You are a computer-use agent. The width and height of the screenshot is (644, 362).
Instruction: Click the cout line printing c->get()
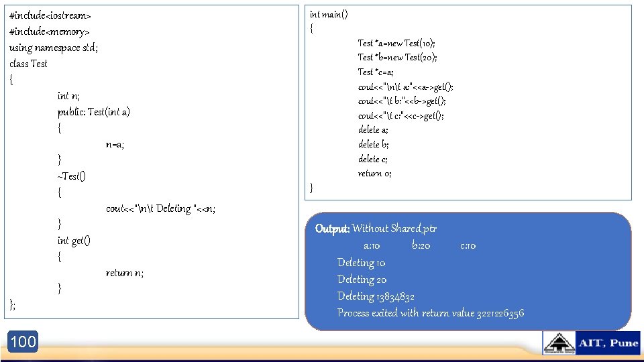coord(401,116)
